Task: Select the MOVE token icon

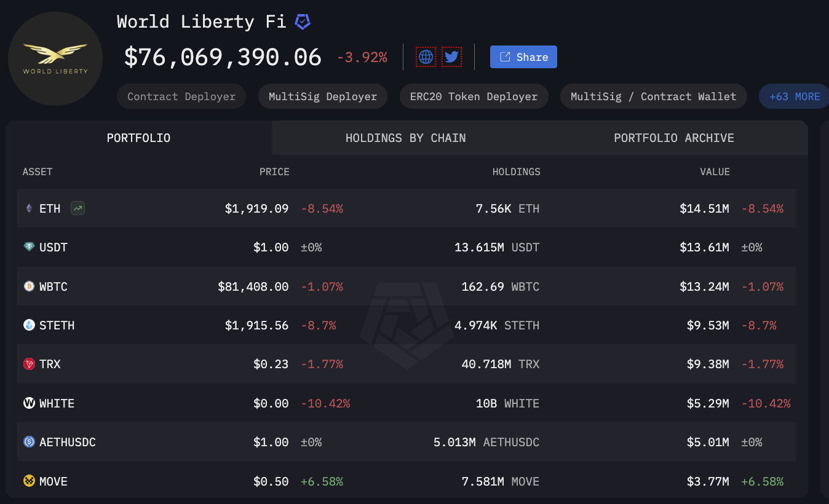Action: 29,481
